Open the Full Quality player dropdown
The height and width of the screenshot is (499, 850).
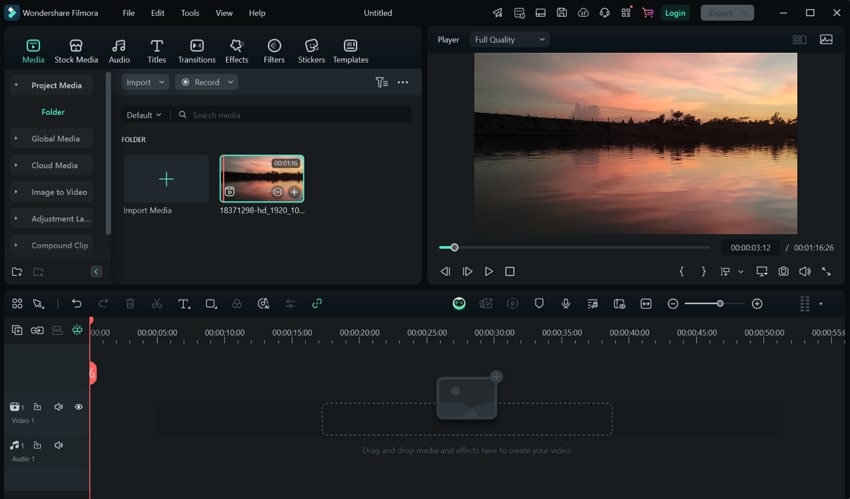510,40
